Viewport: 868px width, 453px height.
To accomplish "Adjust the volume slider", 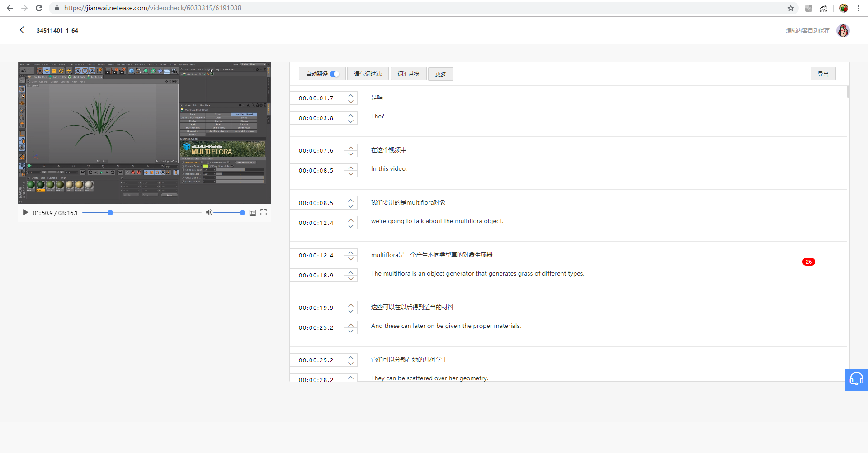I will [229, 213].
